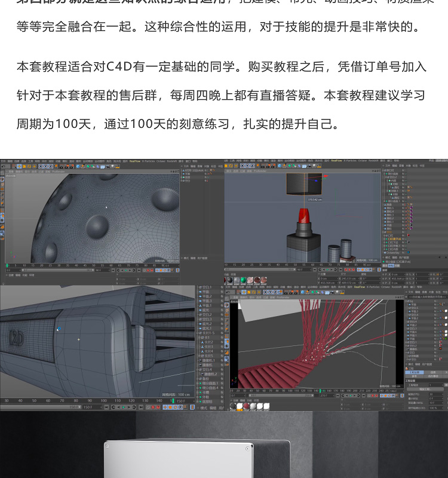This screenshot has width=448, height=478.
Task: Select the red material ball in bottom-right scene
Action: click(246, 406)
